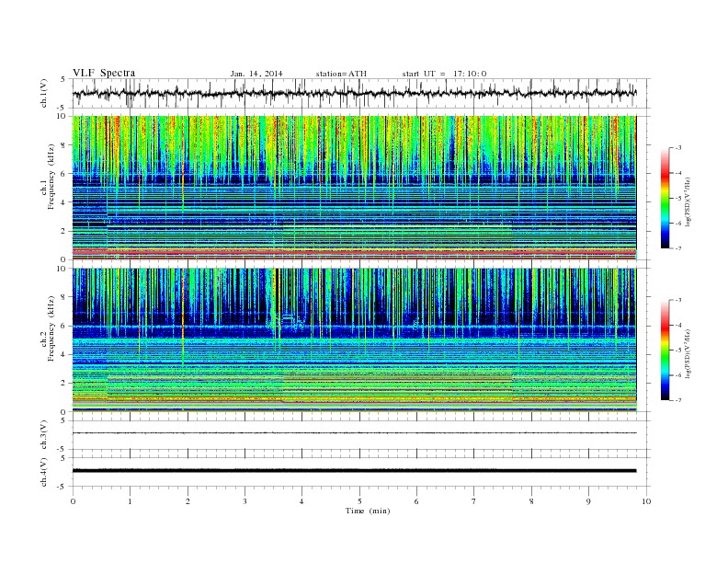
Task: Click the "station=ATH" header label
Action: 341,74
